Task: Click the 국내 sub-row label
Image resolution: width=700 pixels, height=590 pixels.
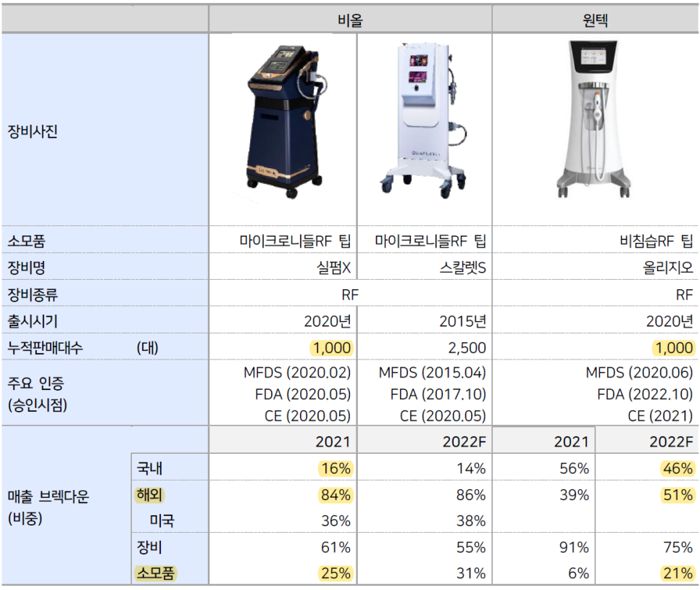Action: [x=149, y=468]
